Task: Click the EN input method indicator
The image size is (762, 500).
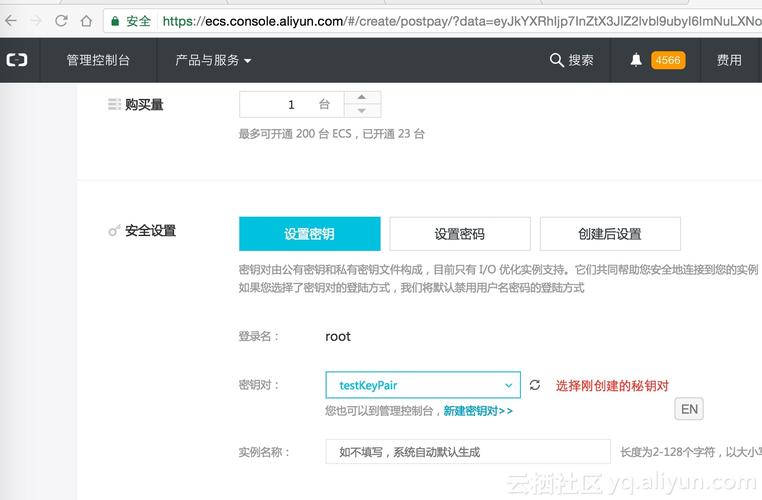Action: [x=689, y=409]
